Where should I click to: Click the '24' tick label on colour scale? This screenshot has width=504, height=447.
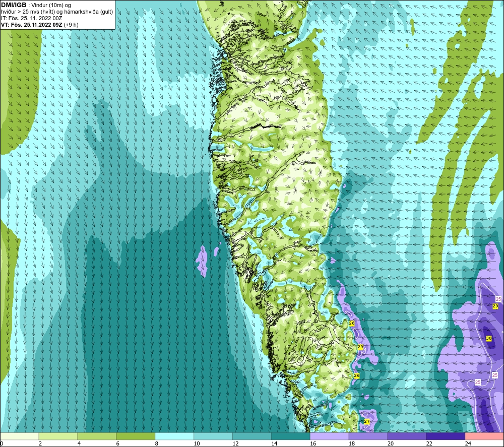[x=468, y=443]
